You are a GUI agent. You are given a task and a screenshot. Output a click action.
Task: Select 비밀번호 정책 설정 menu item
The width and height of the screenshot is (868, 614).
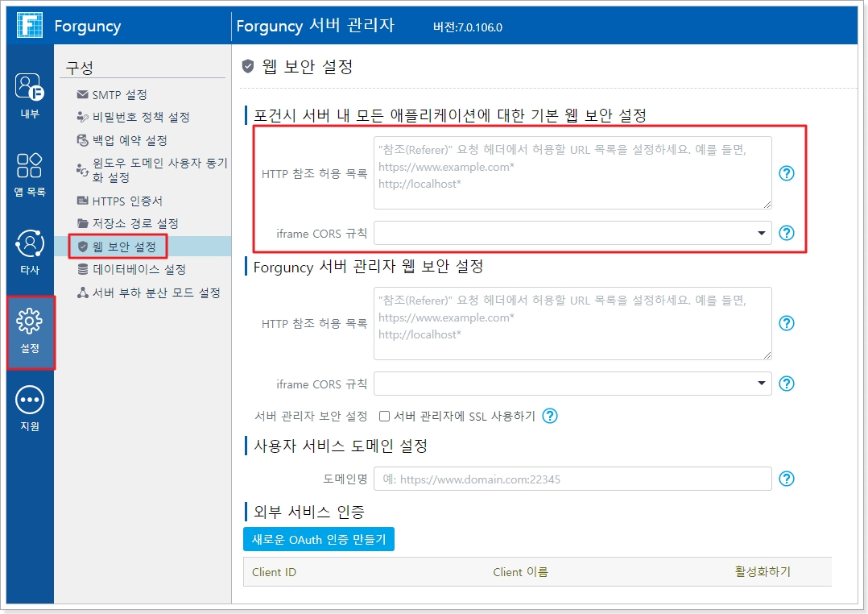[140, 118]
